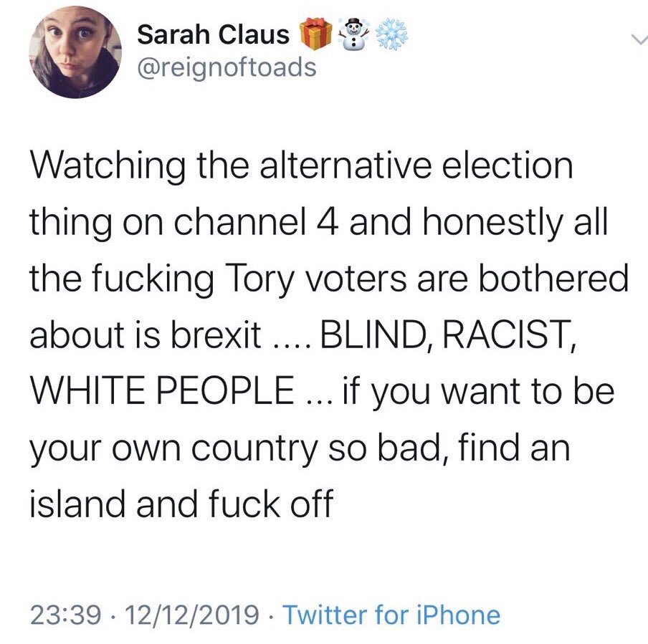Screen dimensions: 648x644
Task: Click the snowflake emoji after the snowman
Action: (x=392, y=34)
